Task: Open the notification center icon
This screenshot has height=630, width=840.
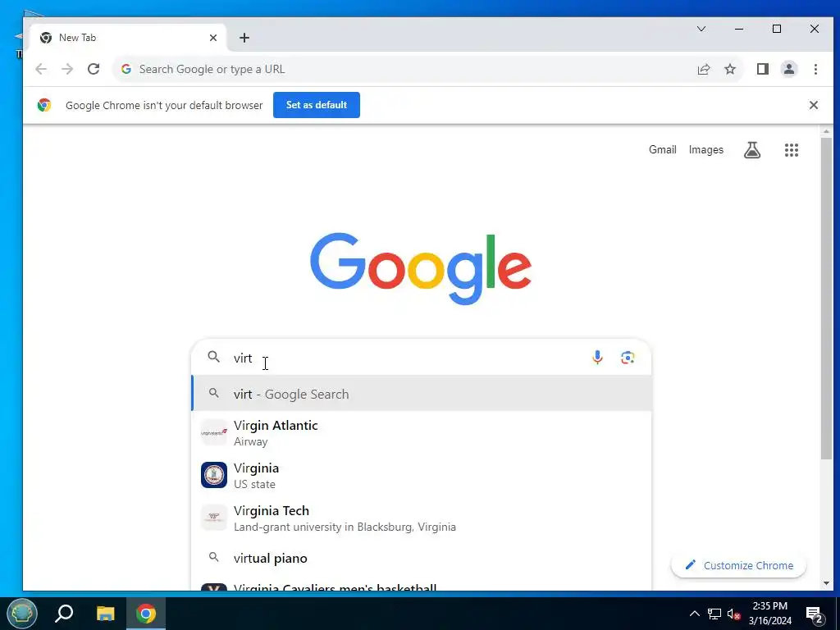Action: point(815,614)
